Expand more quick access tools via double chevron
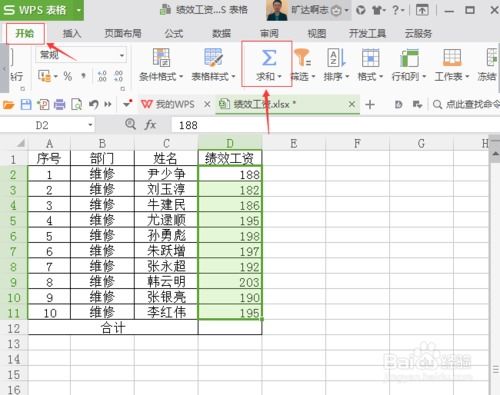Screen dimensions: 500x395 (x=108, y=105)
